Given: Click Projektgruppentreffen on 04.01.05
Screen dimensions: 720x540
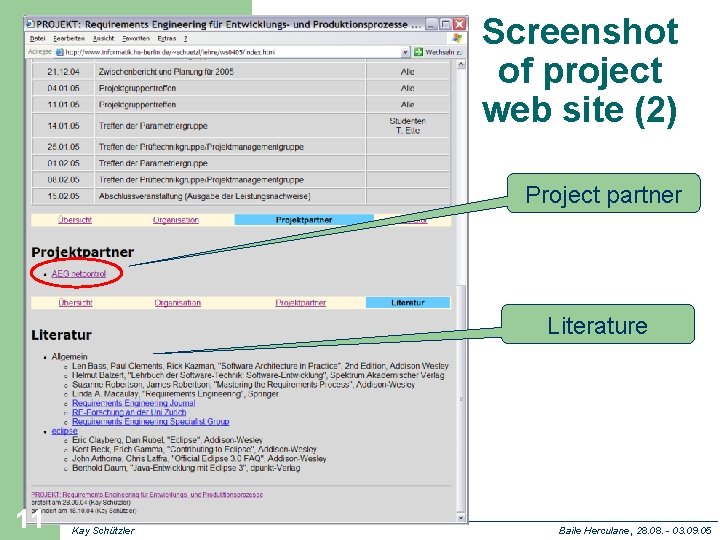Looking at the screenshot, I should 137,88.
